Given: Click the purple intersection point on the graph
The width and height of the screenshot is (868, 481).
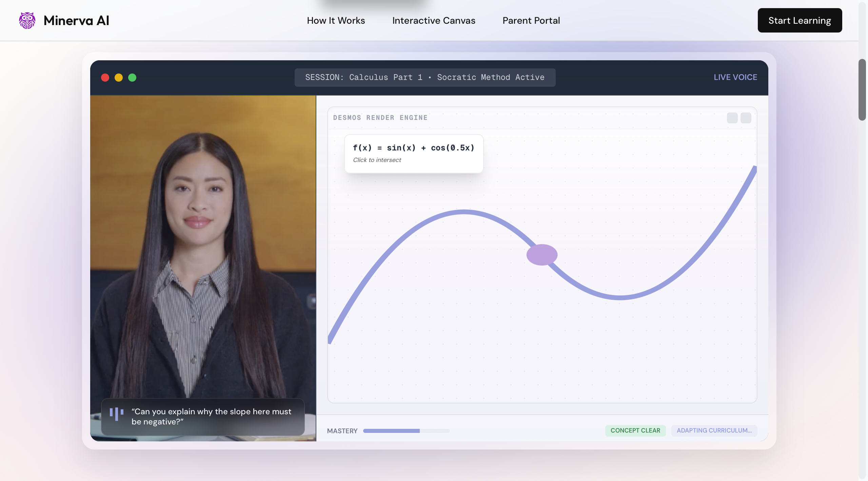Looking at the screenshot, I should [x=541, y=254].
